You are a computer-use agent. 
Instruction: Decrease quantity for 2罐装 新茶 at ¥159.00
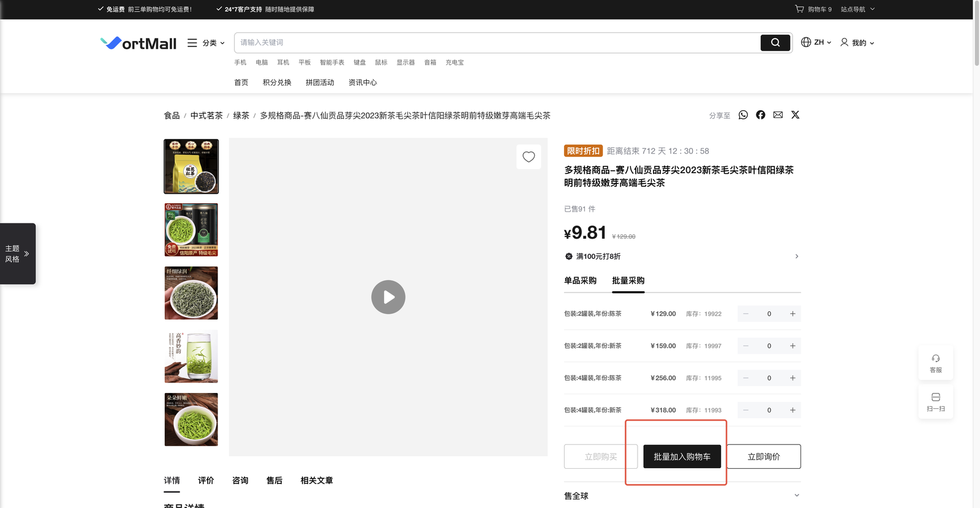coord(745,346)
